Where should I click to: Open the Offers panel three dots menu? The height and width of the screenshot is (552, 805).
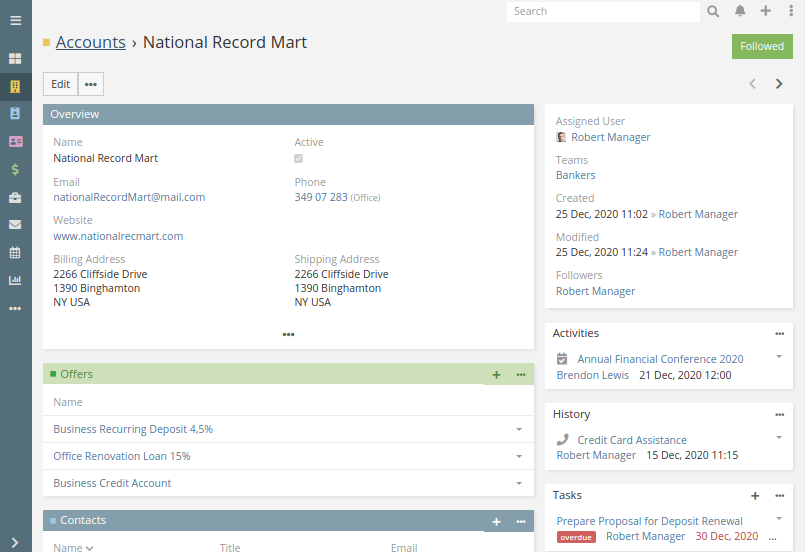point(521,375)
